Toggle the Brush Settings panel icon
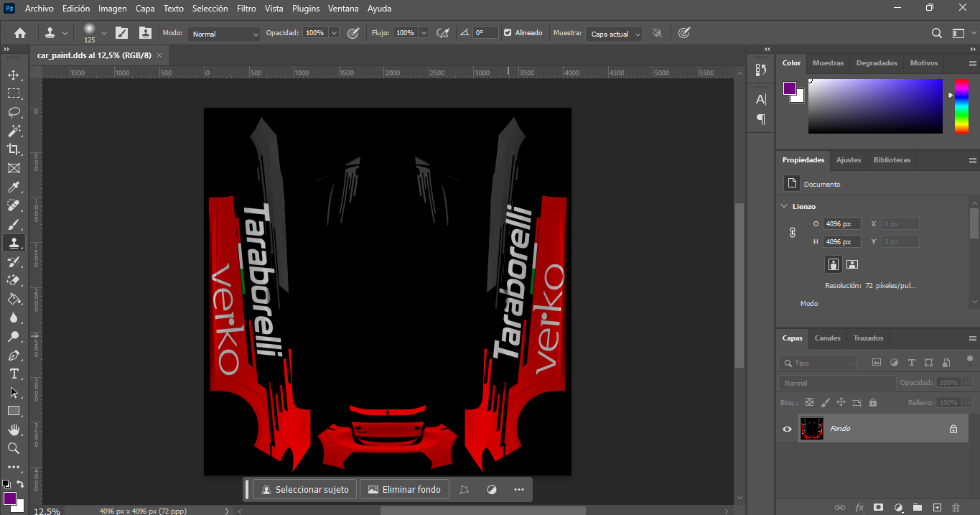This screenshot has height=515, width=980. [x=122, y=33]
